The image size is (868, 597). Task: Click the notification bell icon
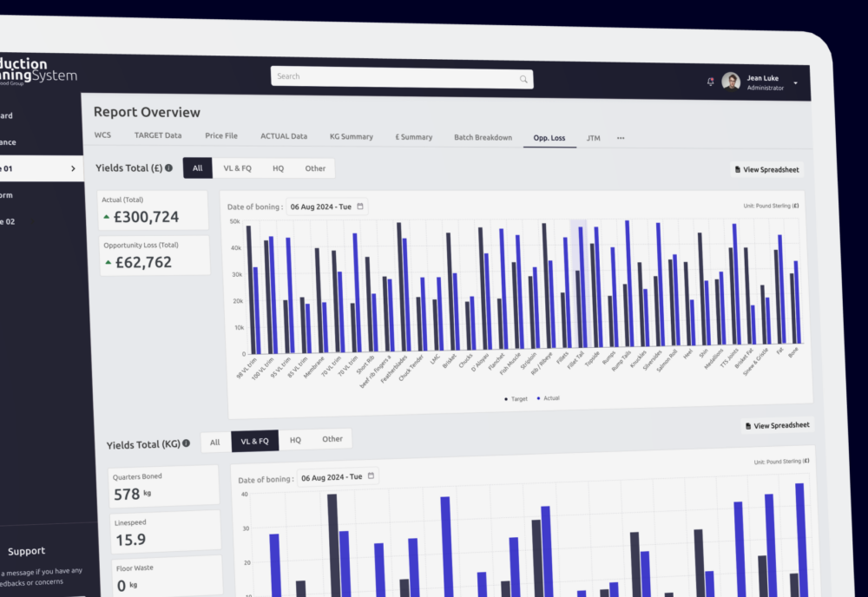pos(711,82)
